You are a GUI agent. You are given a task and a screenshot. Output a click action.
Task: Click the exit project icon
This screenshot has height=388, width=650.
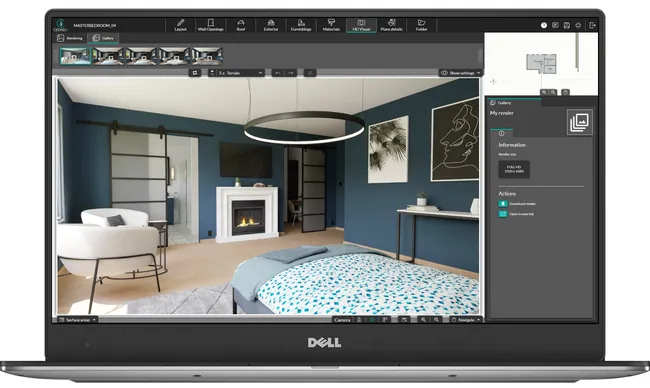coord(592,25)
